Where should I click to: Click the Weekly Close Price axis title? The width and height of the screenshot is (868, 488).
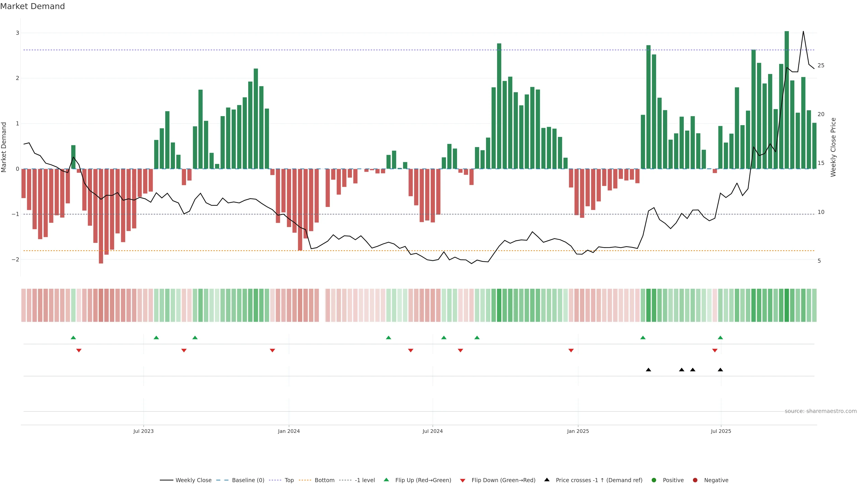tap(833, 147)
